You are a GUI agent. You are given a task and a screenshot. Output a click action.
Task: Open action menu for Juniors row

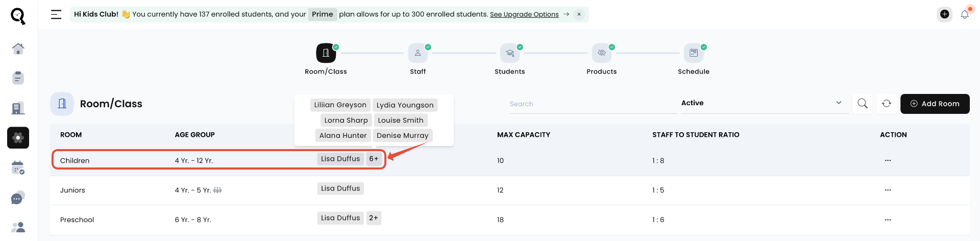[x=888, y=190]
